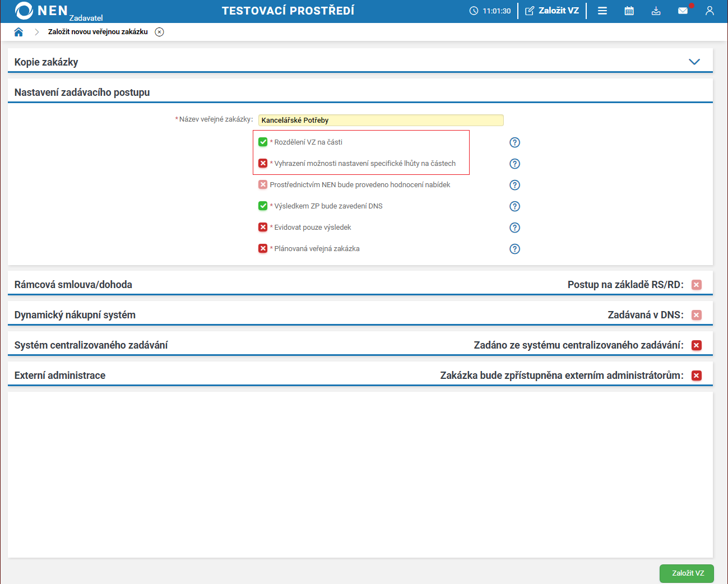Uncheck Rozdělení VZ na části
This screenshot has width=728, height=584.
click(x=263, y=142)
